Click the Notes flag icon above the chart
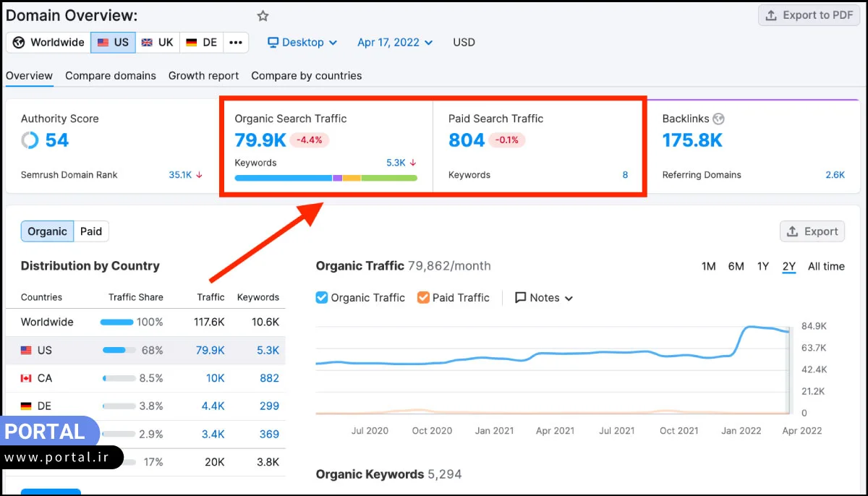Viewport: 868px width, 496px height. tap(519, 297)
